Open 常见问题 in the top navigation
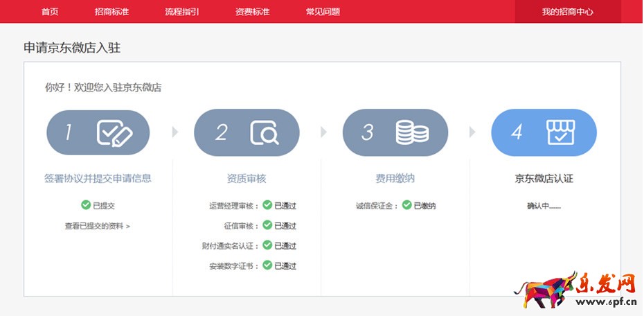The height and width of the screenshot is (316, 644). 323,12
